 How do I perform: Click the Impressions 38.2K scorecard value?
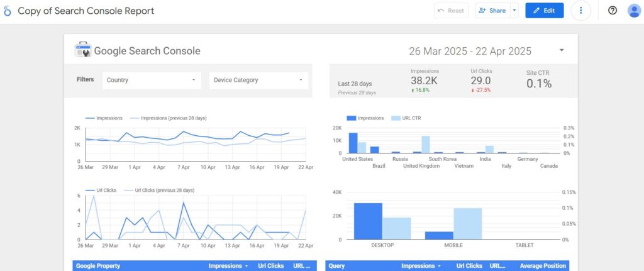[x=425, y=81]
